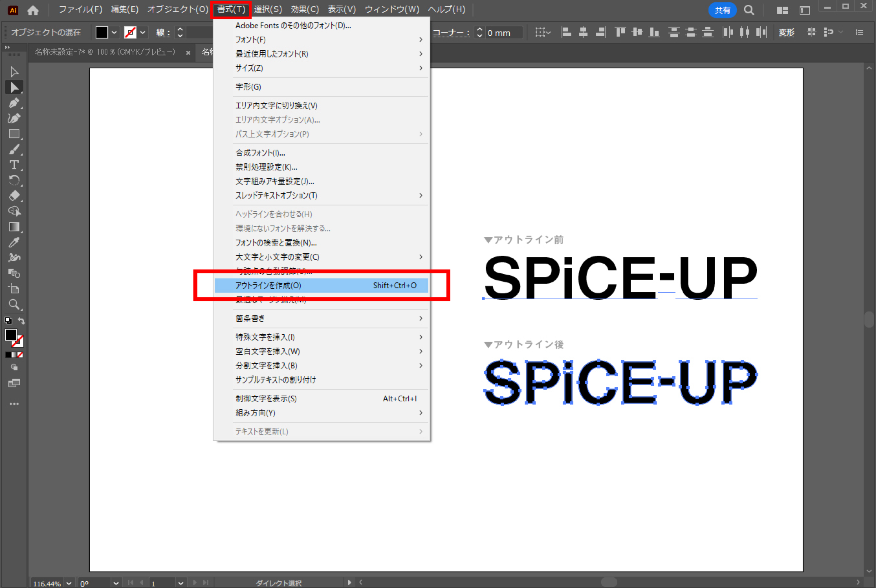
Task: Distribute horizontal centers icon
Action: coord(745,32)
